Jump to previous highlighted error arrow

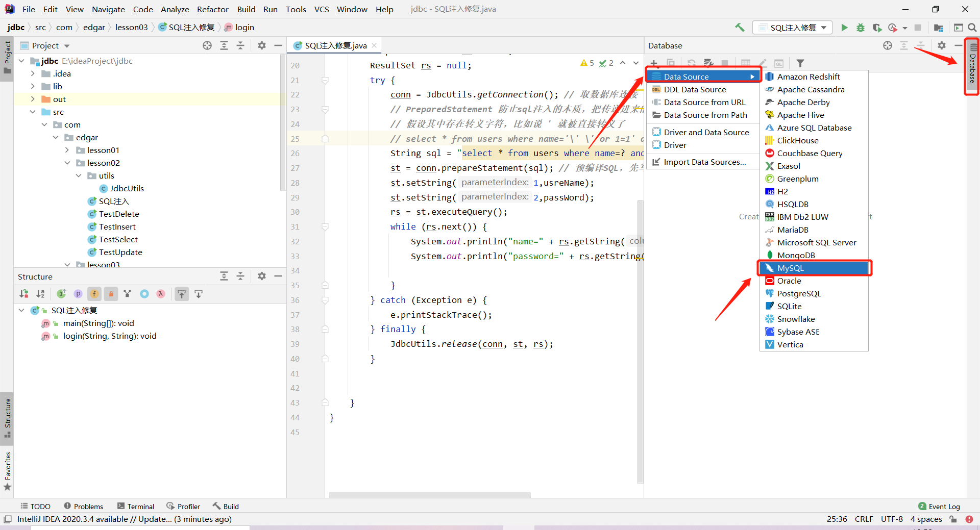pyautogui.click(x=623, y=63)
